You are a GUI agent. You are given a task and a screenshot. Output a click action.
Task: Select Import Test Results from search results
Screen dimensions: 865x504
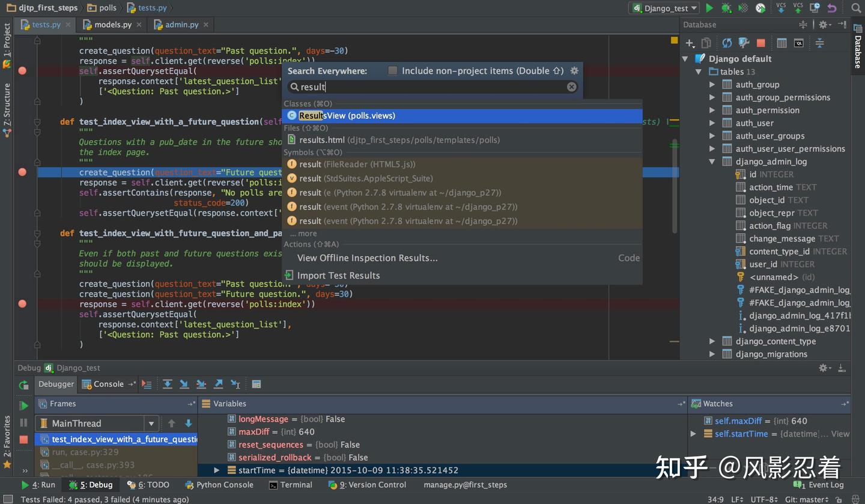tap(338, 275)
